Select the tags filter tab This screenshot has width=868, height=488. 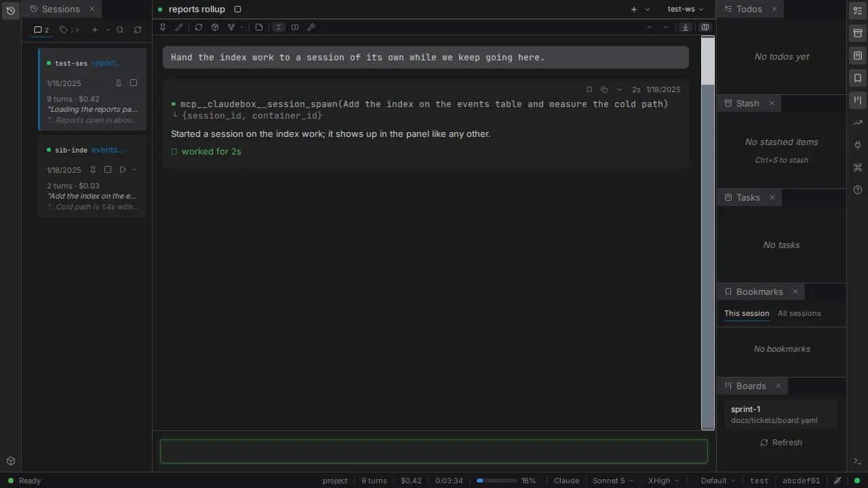click(x=69, y=30)
